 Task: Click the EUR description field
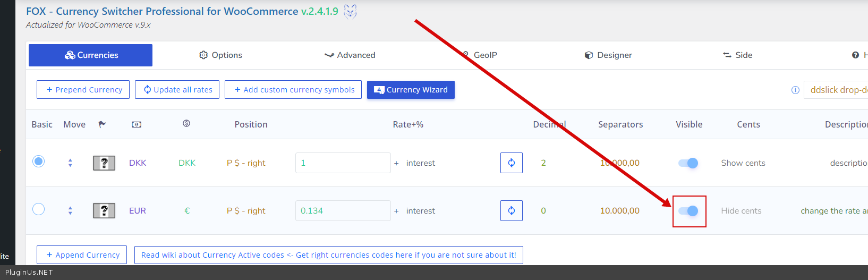click(x=834, y=211)
